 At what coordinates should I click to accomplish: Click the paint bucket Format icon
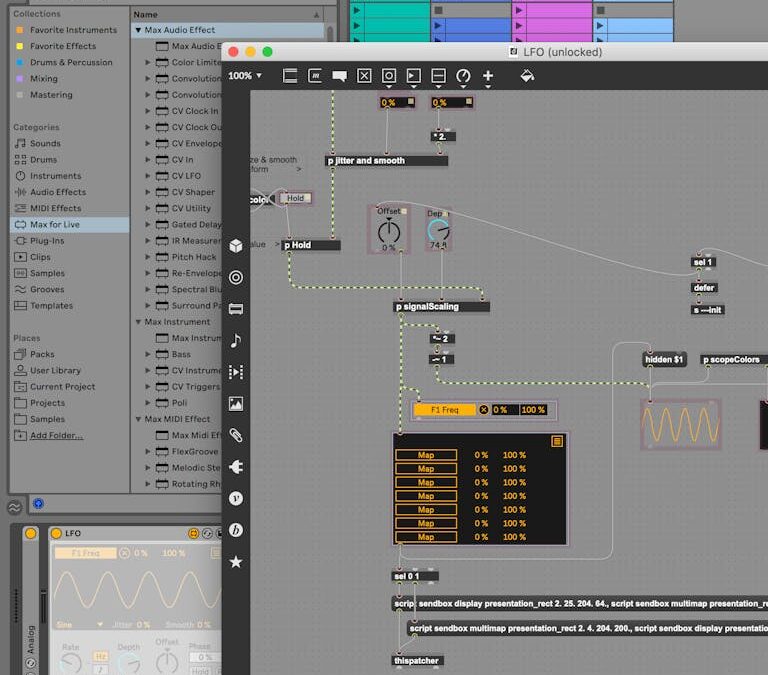pyautogui.click(x=528, y=76)
